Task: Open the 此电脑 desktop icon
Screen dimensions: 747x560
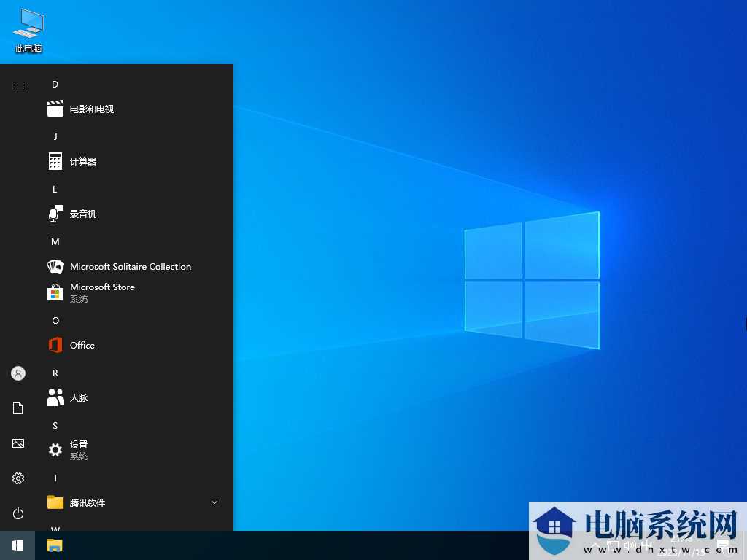Action: (x=28, y=31)
